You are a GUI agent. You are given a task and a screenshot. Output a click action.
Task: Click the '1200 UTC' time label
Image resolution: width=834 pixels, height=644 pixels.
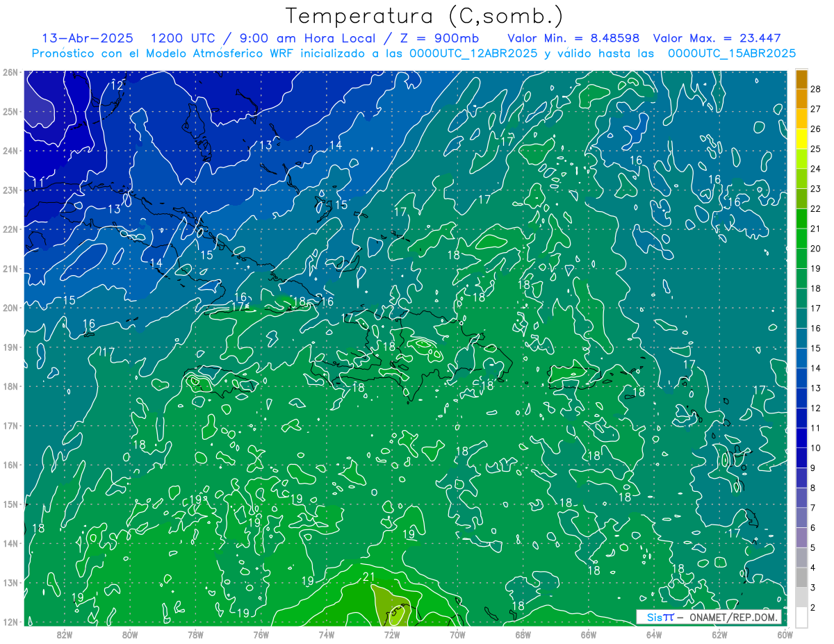tap(183, 38)
